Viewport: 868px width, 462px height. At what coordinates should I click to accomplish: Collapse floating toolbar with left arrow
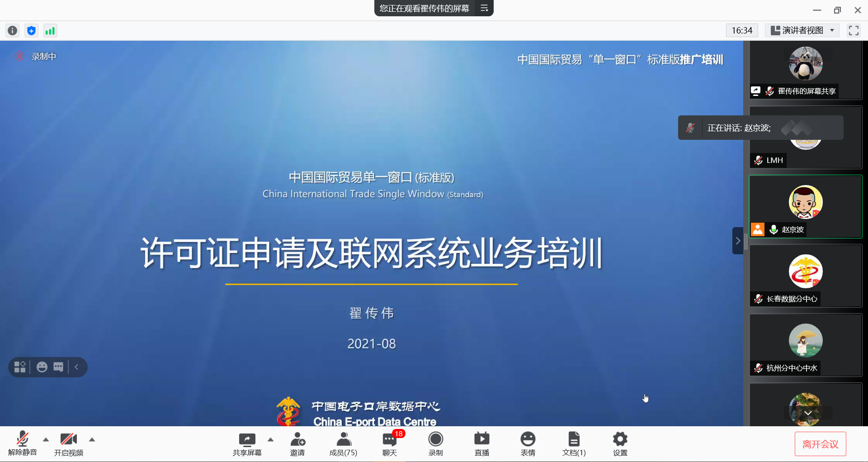[76, 367]
